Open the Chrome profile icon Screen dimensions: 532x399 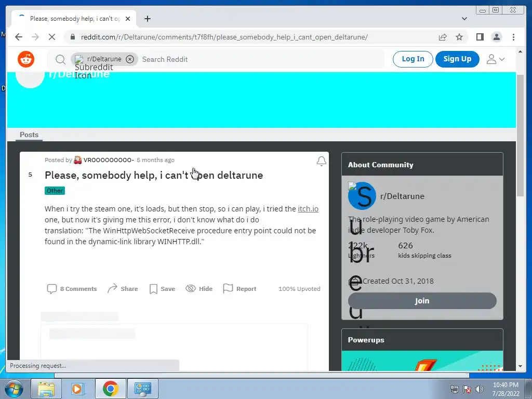point(496,37)
